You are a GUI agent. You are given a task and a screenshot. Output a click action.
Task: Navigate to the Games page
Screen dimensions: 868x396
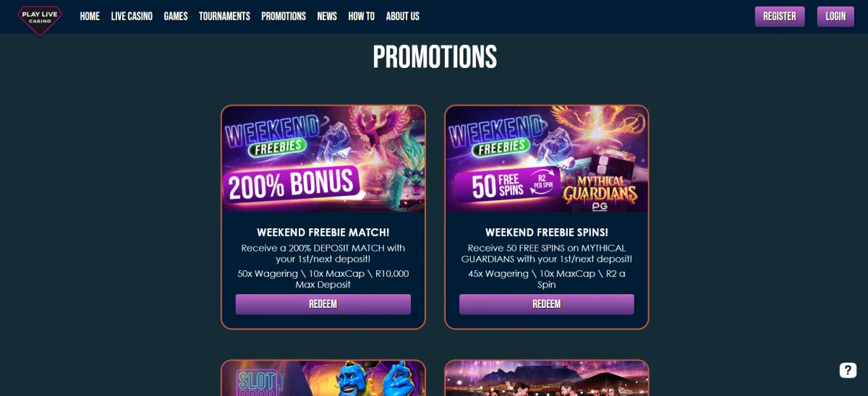point(176,16)
